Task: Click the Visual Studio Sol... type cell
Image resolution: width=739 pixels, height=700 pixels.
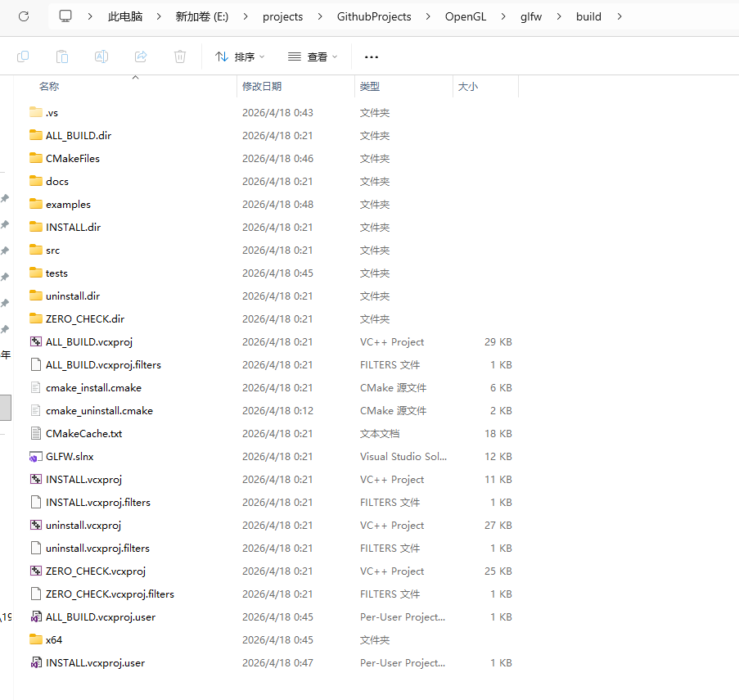Action: tap(403, 456)
